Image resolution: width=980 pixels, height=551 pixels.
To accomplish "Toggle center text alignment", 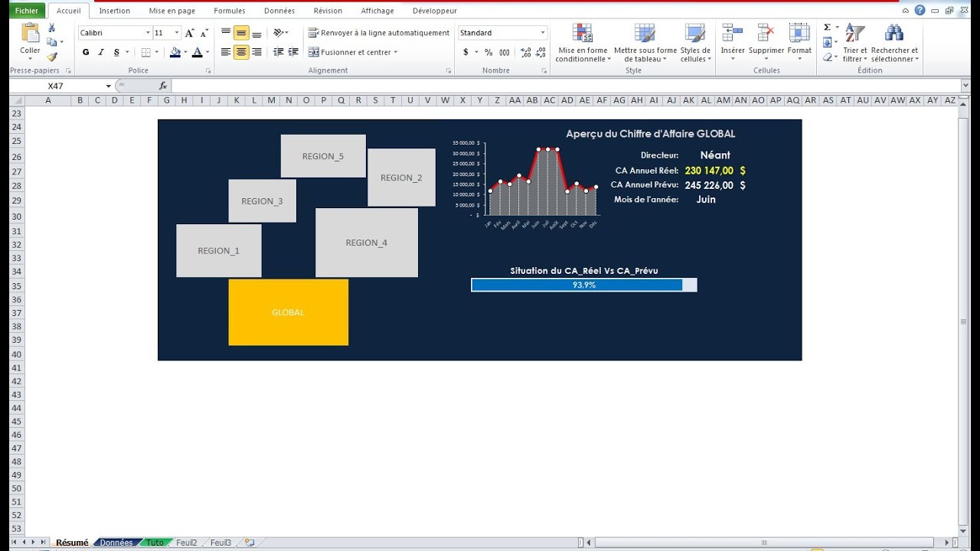I will click(x=241, y=52).
